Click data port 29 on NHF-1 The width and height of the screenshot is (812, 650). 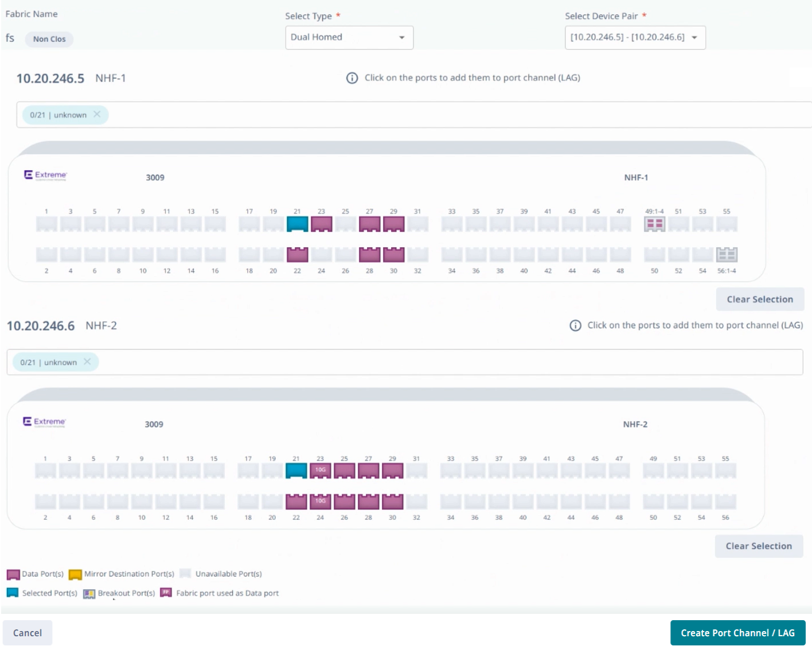tap(393, 224)
